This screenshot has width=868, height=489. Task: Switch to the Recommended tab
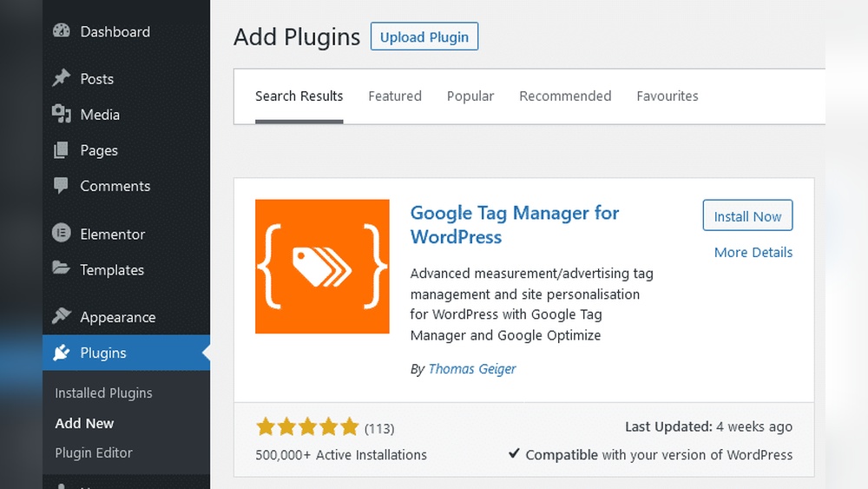coord(565,96)
